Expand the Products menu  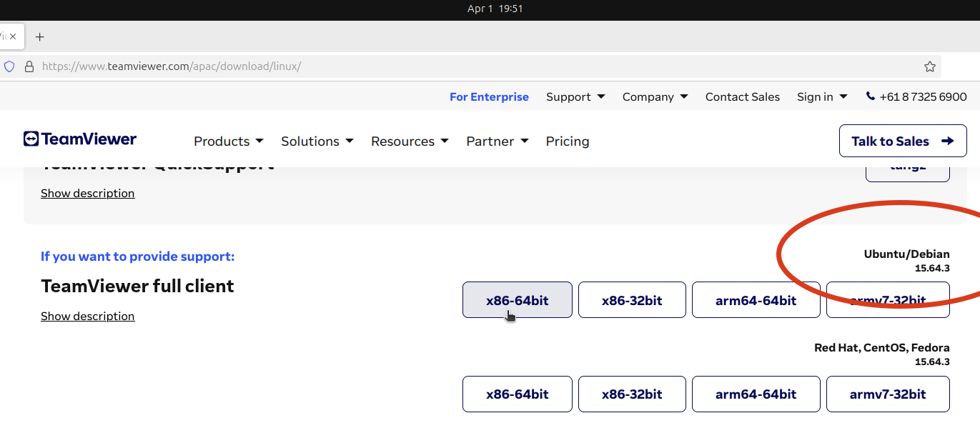[x=229, y=141]
